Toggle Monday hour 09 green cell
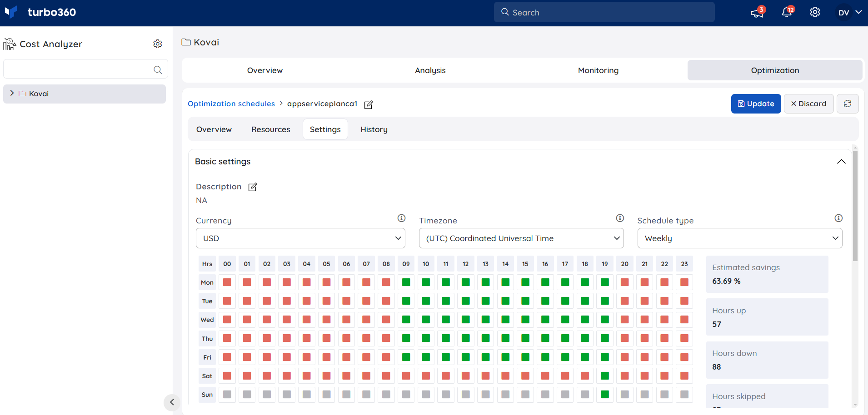 pyautogui.click(x=406, y=282)
